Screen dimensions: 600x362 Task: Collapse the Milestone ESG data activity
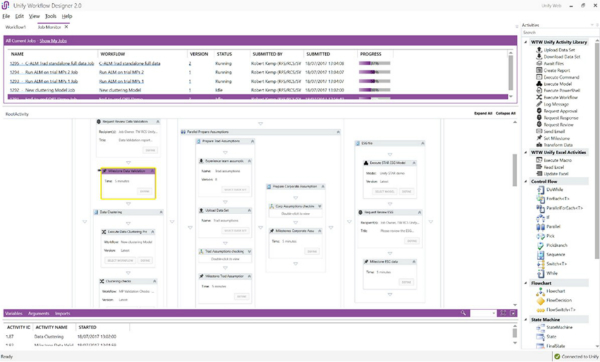[414, 262]
